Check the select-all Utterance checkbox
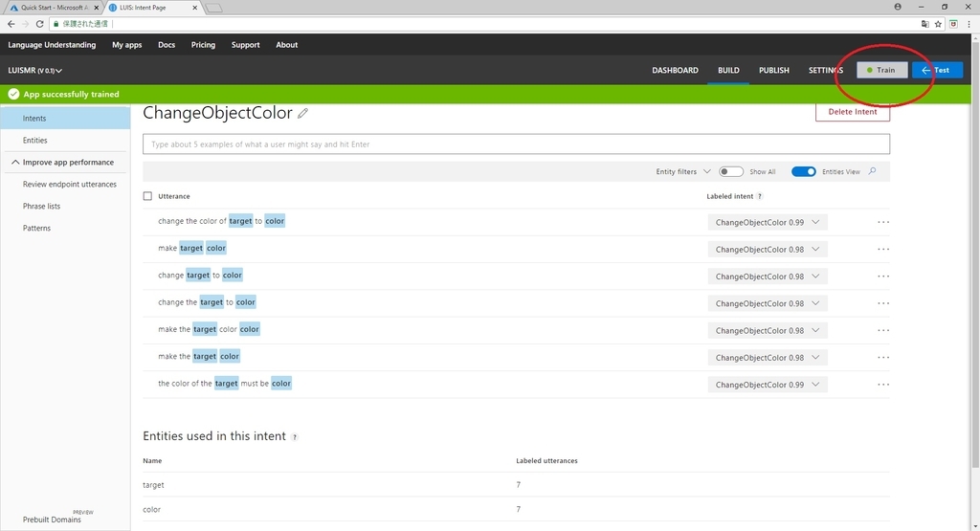980x531 pixels. point(147,196)
